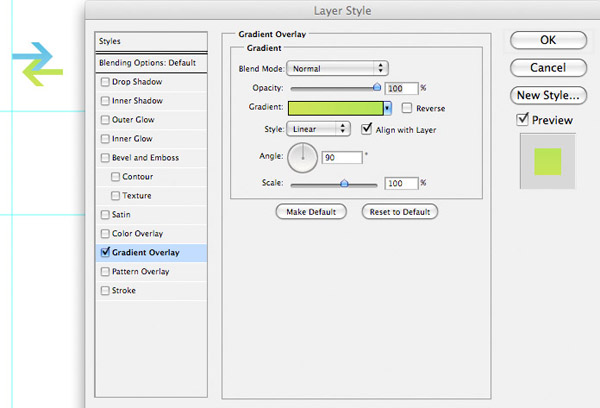Select the Inner Shadow label

click(x=137, y=101)
